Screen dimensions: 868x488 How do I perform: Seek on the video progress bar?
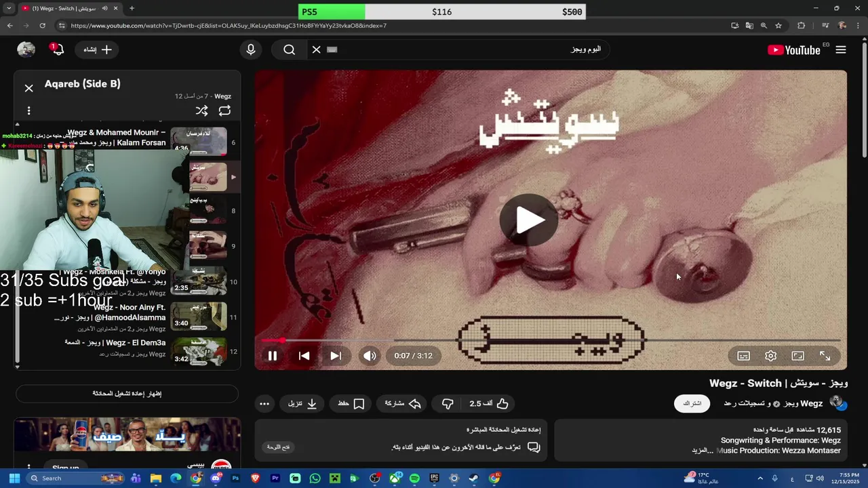pyautogui.click(x=551, y=340)
